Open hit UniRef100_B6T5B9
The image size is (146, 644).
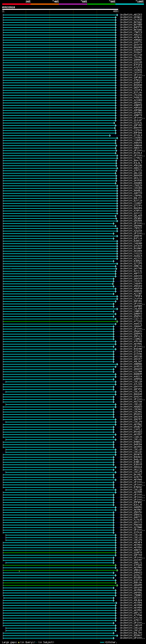click(x=131, y=25)
